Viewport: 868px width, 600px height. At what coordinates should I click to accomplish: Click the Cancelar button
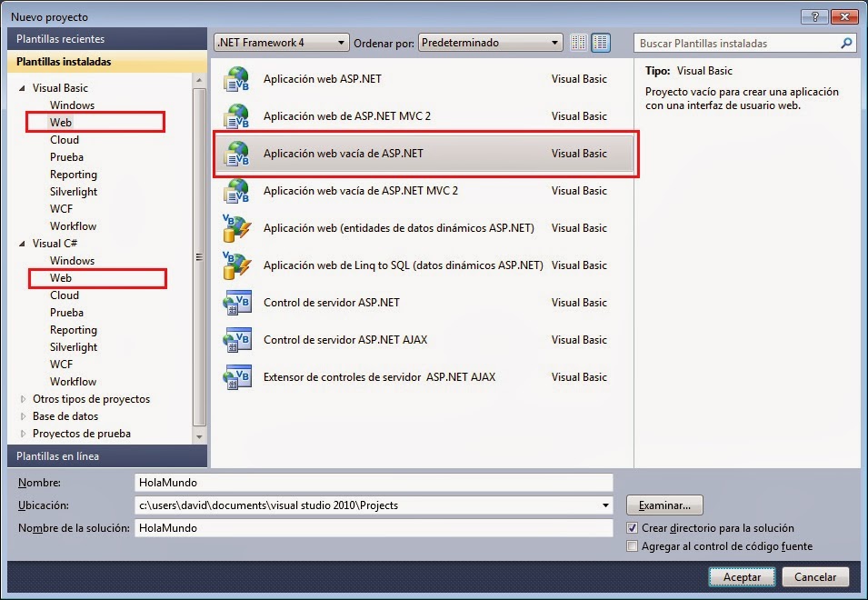[815, 576]
